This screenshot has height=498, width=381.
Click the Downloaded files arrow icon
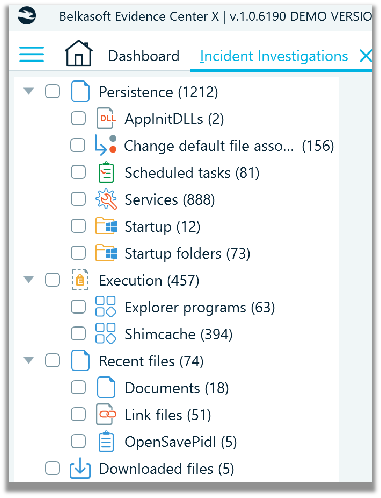tap(80, 468)
